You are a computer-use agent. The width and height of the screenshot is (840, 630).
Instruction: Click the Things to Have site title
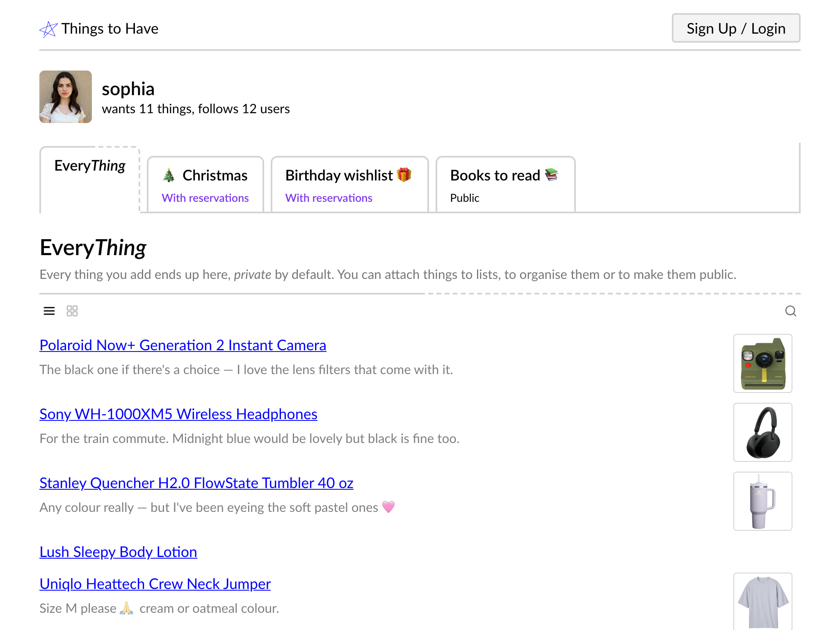(x=110, y=29)
